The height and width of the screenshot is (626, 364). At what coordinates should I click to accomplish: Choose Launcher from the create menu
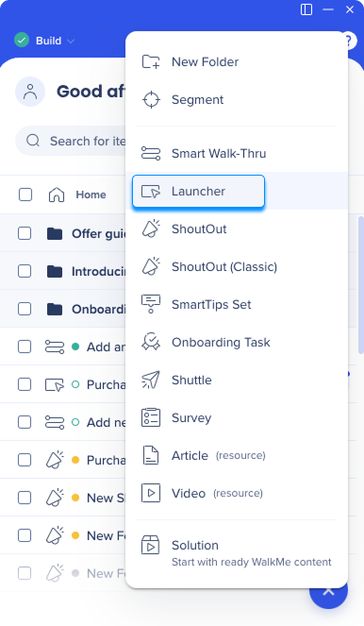coord(198,192)
